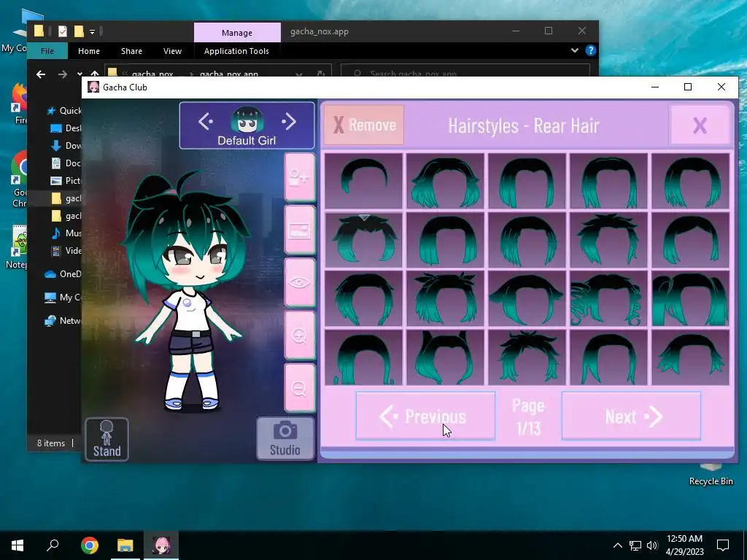Screen dimensions: 747x560
Task: Click the Stand pose button
Action: tap(107, 439)
